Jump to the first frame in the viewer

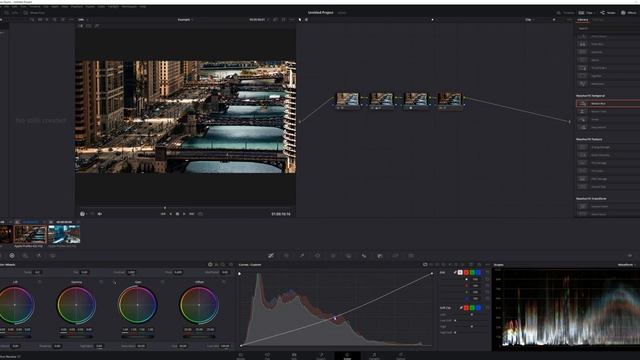click(x=163, y=214)
